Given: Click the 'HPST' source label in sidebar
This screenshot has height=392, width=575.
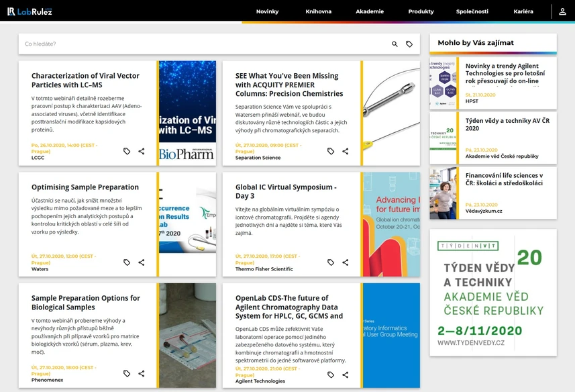Looking at the screenshot, I should pyautogui.click(x=472, y=101).
